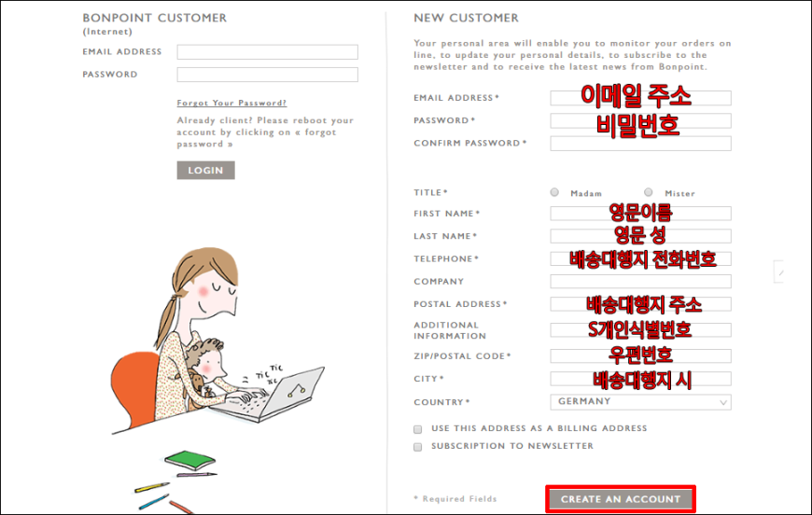Check Use this address as billing address
This screenshot has width=812, height=515.
[418, 429]
